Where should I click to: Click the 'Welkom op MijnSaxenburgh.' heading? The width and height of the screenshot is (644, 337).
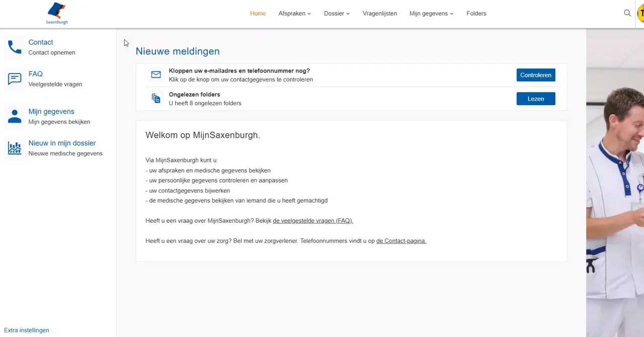click(203, 135)
